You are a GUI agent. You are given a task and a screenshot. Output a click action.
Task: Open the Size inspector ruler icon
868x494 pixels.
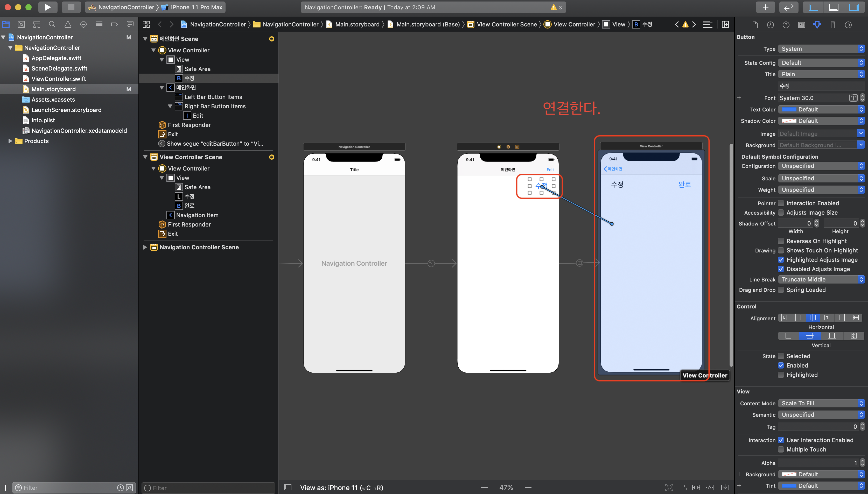click(832, 24)
